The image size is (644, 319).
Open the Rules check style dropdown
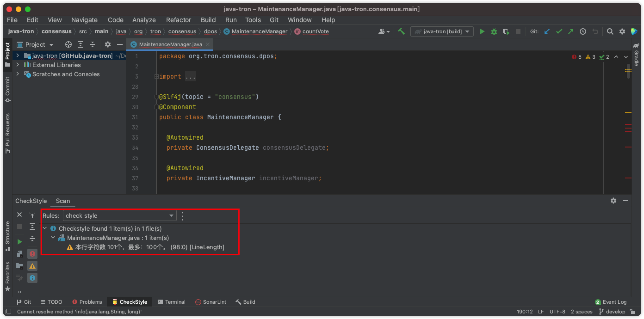(x=120, y=216)
